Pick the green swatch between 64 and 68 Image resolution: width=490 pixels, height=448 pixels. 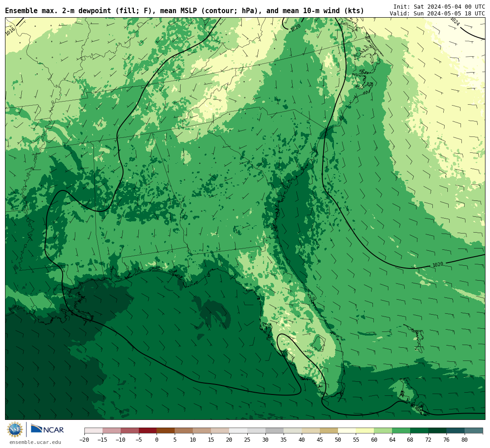(402, 431)
